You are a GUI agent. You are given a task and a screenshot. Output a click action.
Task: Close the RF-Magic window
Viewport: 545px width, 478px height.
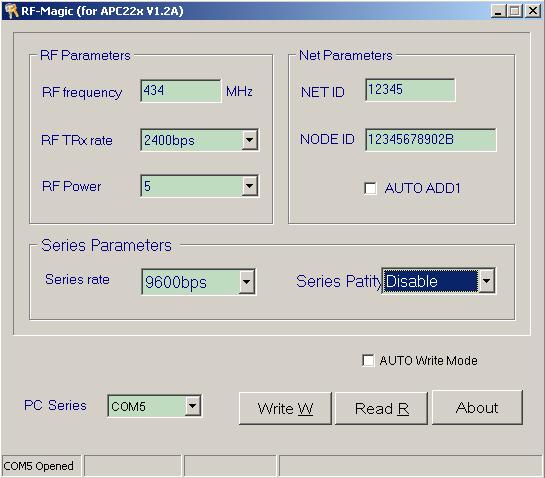[x=533, y=11]
